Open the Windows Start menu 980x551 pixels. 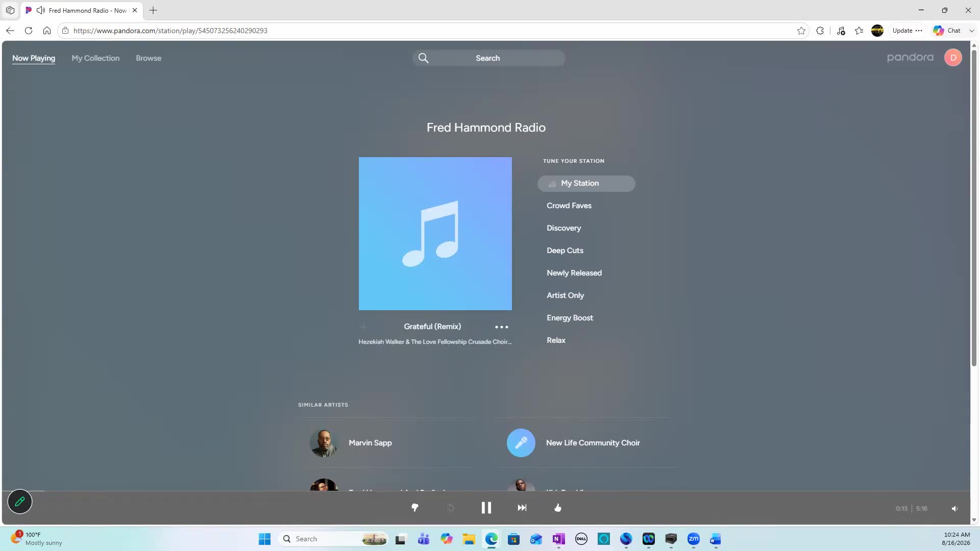[x=264, y=539]
